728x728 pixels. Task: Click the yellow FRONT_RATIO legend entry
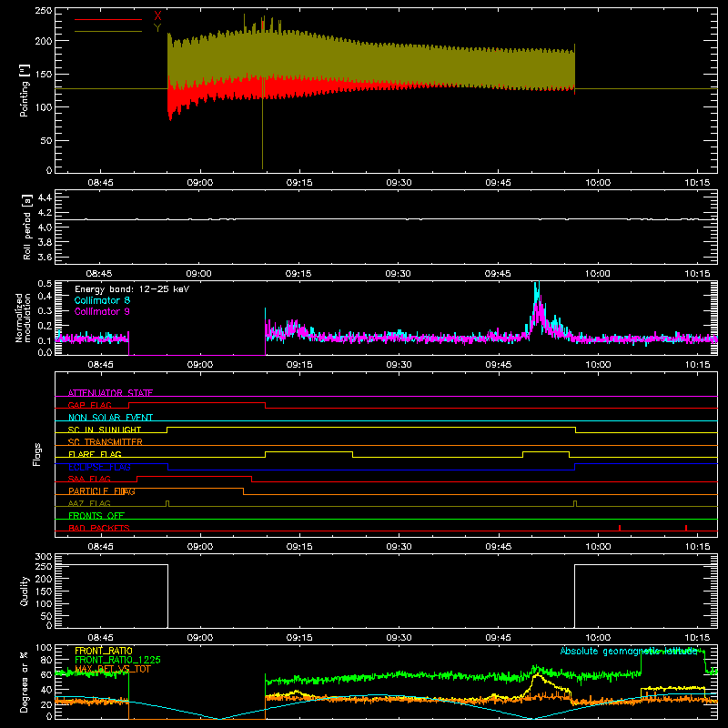pyautogui.click(x=104, y=651)
